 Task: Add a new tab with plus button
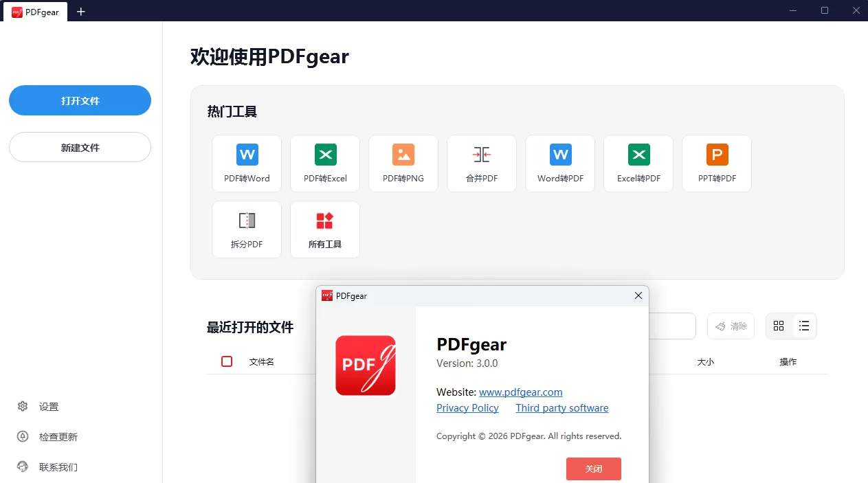pyautogui.click(x=81, y=12)
